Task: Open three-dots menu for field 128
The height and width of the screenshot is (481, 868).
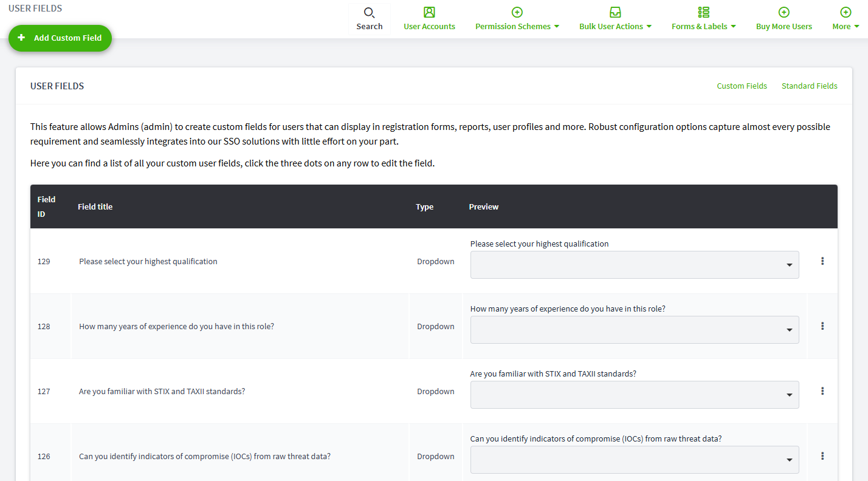Action: [x=822, y=326]
